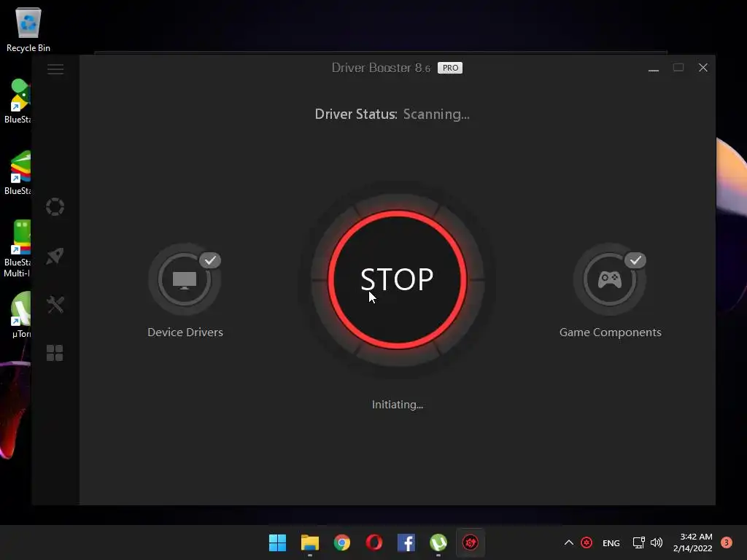Click the red STOP scan button
747x560 pixels.
pyautogui.click(x=397, y=279)
